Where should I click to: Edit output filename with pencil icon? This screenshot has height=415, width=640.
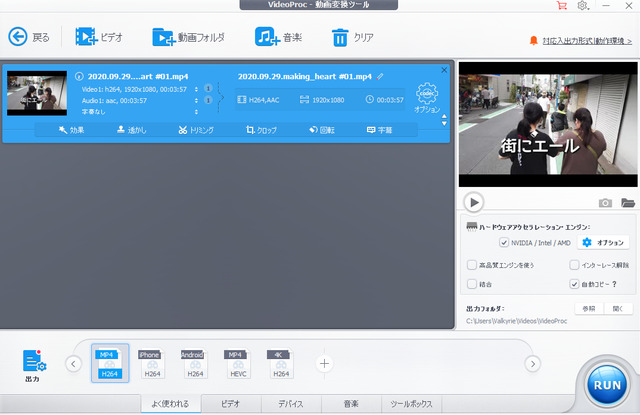point(380,76)
